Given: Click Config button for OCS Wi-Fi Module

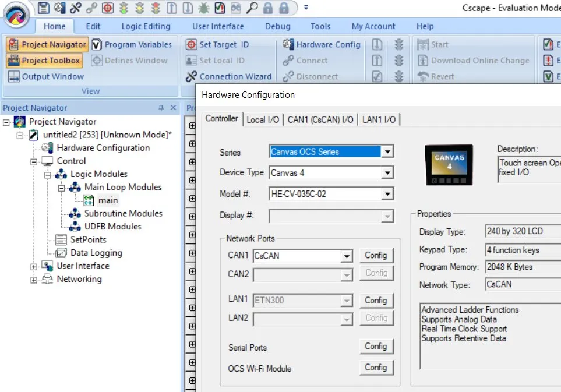Looking at the screenshot, I should tap(376, 367).
